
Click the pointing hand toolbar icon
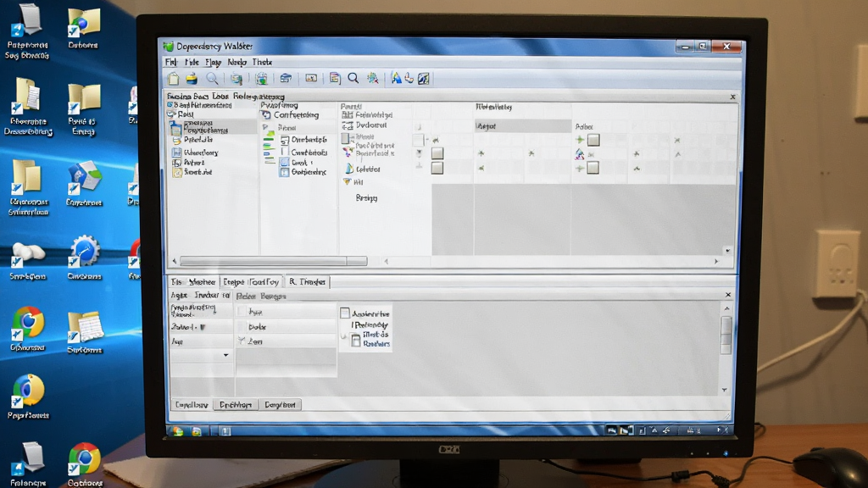point(409,79)
